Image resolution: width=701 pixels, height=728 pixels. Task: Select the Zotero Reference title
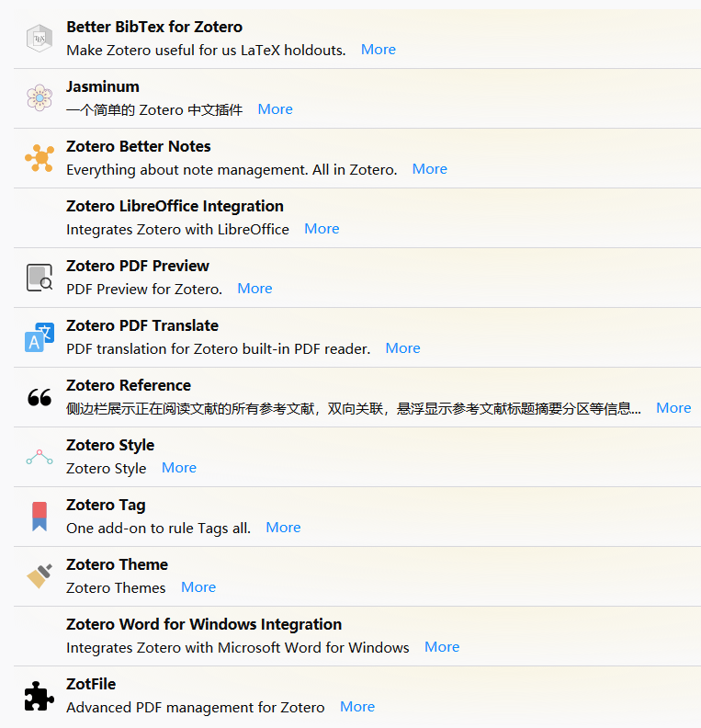point(129,385)
